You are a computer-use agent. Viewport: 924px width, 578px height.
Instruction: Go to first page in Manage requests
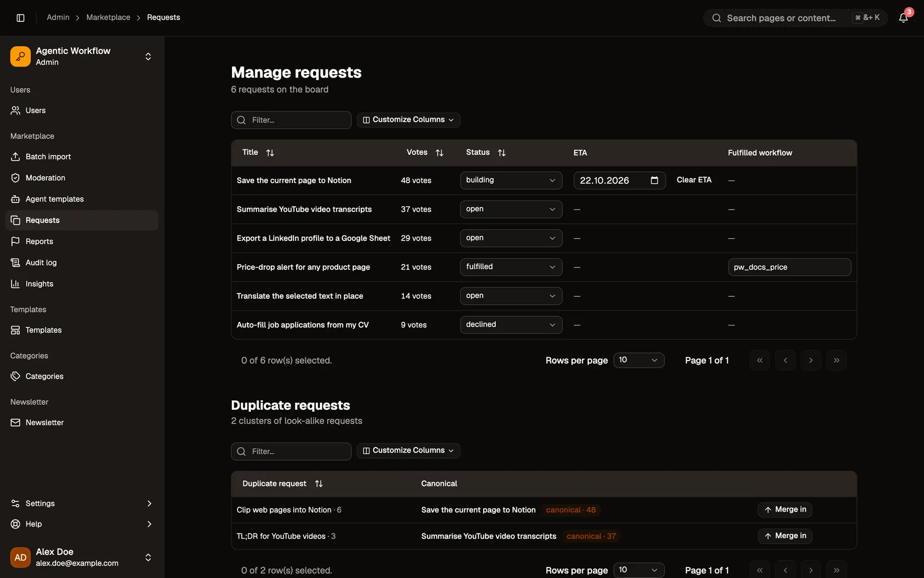(x=760, y=360)
